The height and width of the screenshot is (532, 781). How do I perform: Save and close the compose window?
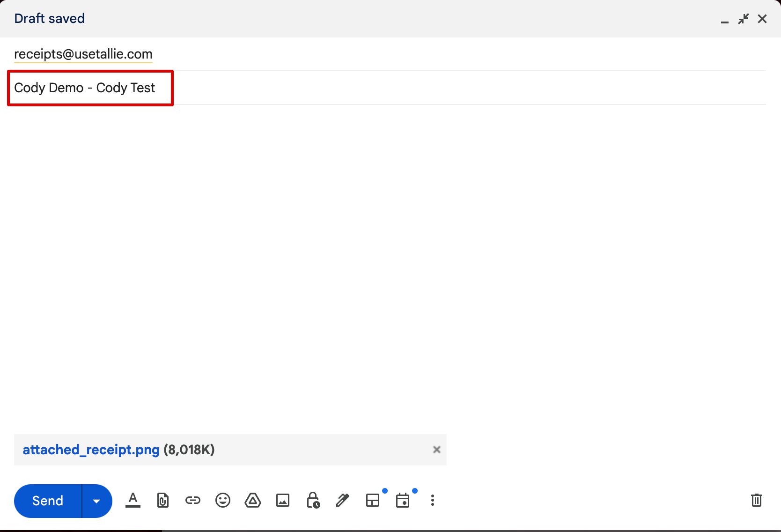(762, 19)
